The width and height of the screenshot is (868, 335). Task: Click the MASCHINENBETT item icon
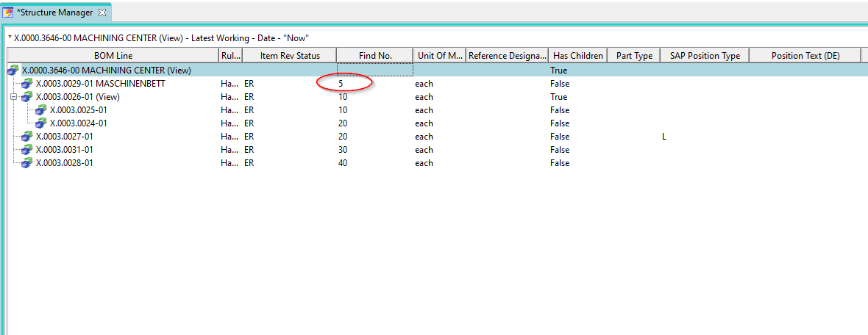click(x=27, y=84)
